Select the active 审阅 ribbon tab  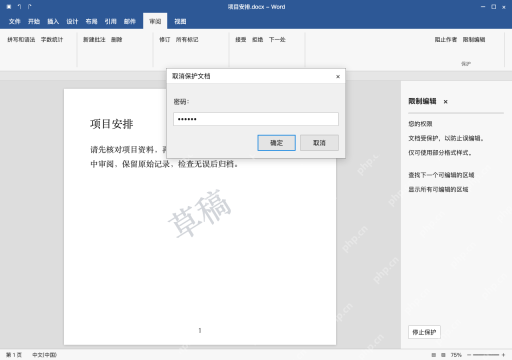pyautogui.click(x=155, y=22)
